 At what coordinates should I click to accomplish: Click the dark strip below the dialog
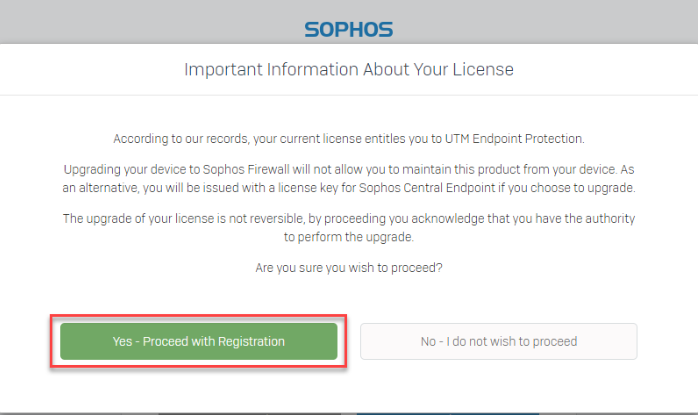349,414
